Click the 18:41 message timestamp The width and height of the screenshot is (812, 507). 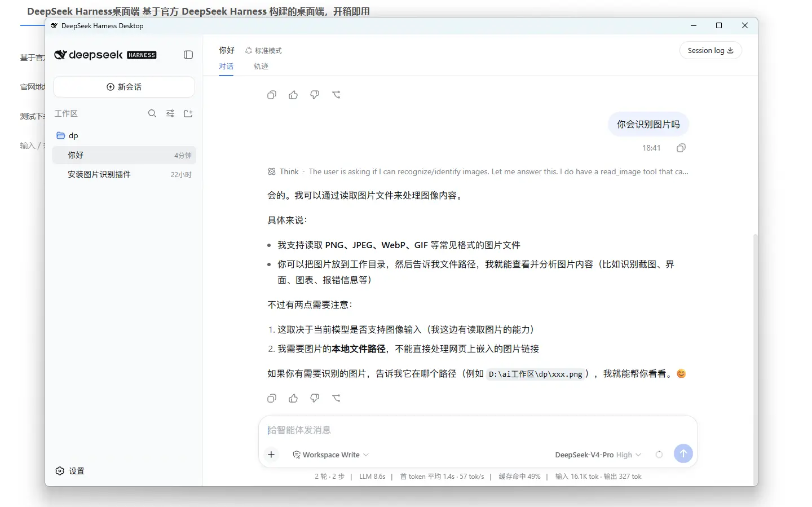pyautogui.click(x=651, y=148)
